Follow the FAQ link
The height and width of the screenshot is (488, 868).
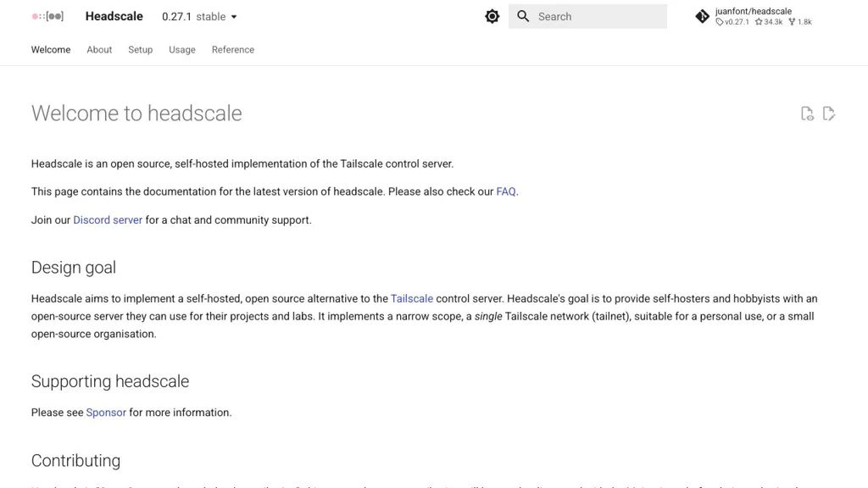pos(506,191)
